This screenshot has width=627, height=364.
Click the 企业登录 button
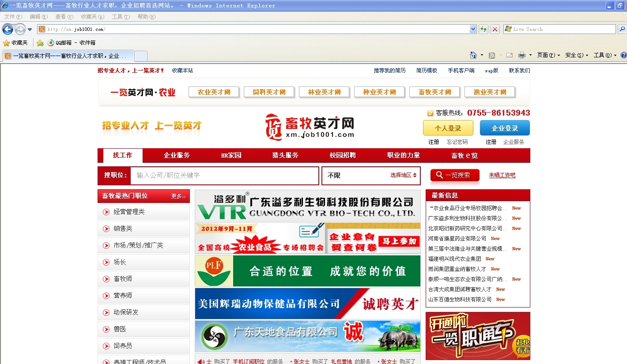(x=505, y=128)
